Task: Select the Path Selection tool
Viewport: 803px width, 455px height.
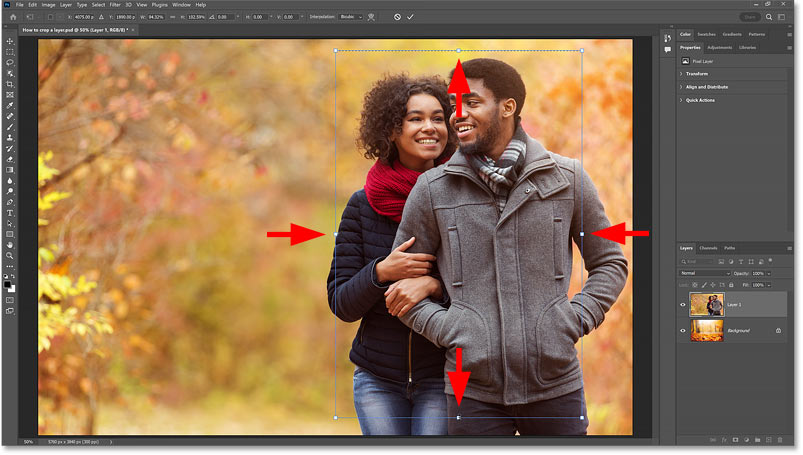Action: coord(10,224)
